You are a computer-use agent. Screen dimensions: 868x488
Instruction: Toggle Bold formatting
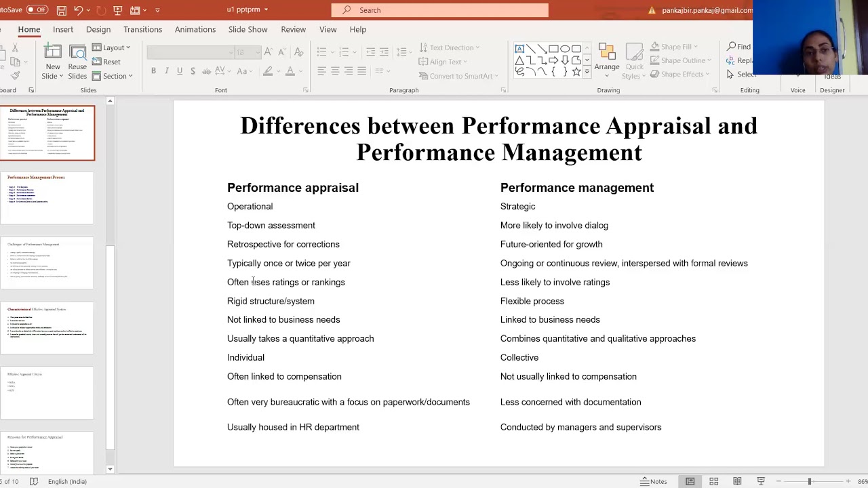pyautogui.click(x=153, y=71)
